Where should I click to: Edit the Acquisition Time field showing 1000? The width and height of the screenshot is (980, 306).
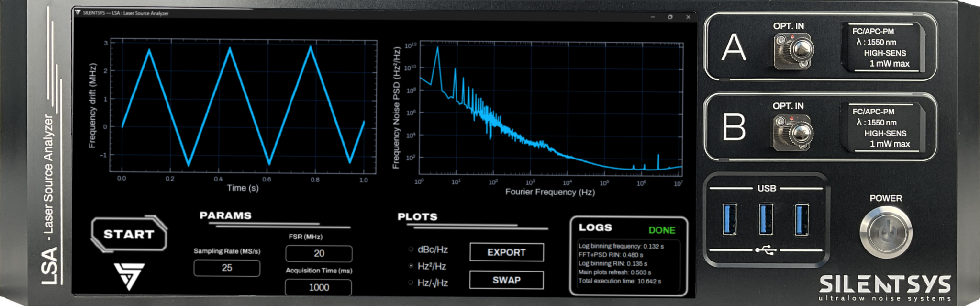(319, 287)
